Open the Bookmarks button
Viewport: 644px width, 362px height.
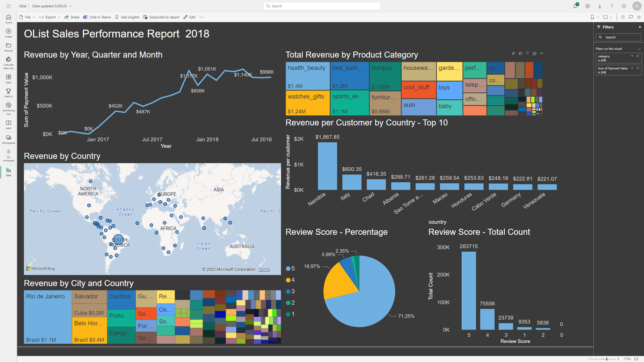click(592, 17)
